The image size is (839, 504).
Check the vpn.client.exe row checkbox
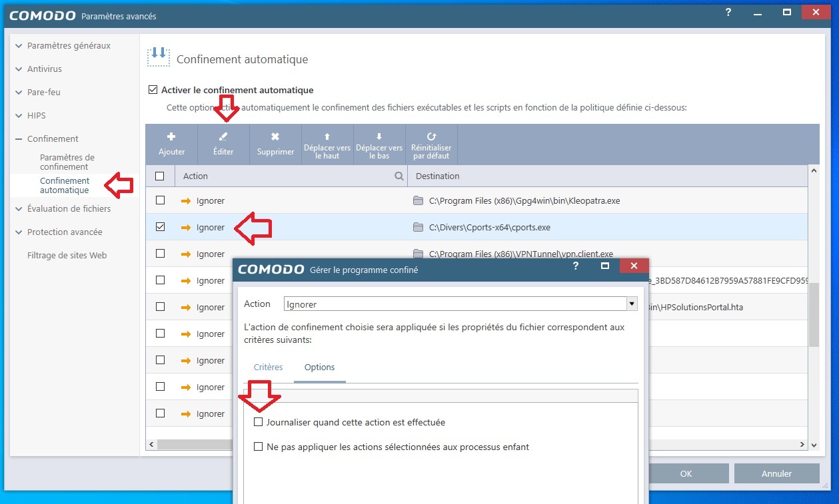pyautogui.click(x=160, y=253)
